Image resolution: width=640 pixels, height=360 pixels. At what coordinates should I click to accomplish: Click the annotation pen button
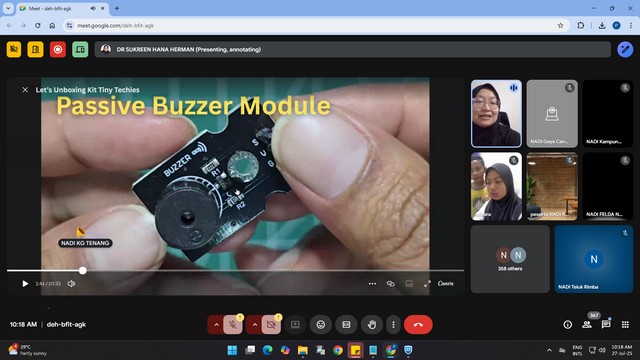[625, 49]
